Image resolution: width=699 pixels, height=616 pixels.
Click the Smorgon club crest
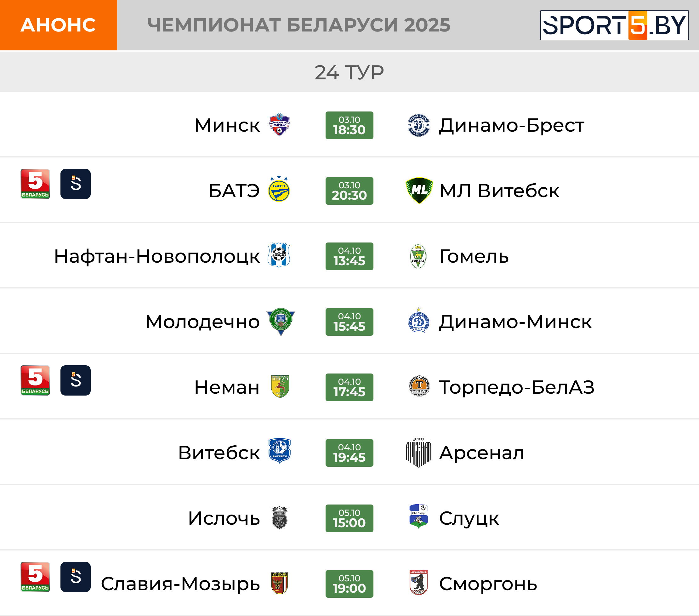(418, 583)
